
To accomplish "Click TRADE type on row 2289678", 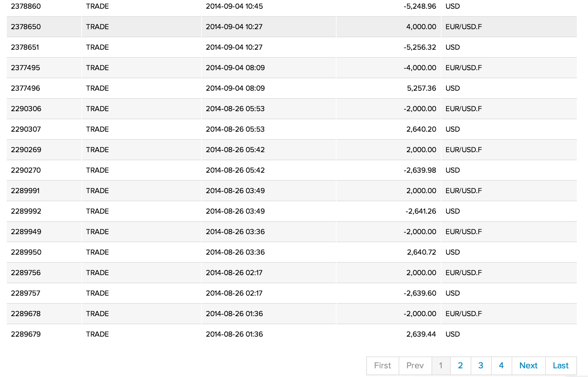I will tap(97, 314).
